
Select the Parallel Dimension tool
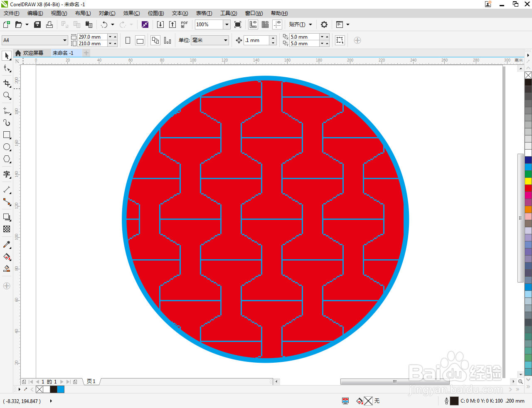tap(7, 189)
